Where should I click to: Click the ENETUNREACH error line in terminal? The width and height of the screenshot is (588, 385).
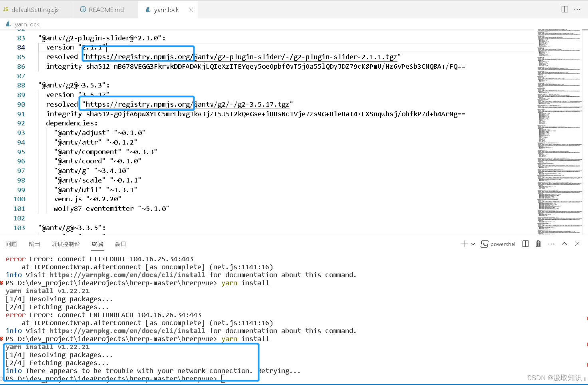click(103, 315)
